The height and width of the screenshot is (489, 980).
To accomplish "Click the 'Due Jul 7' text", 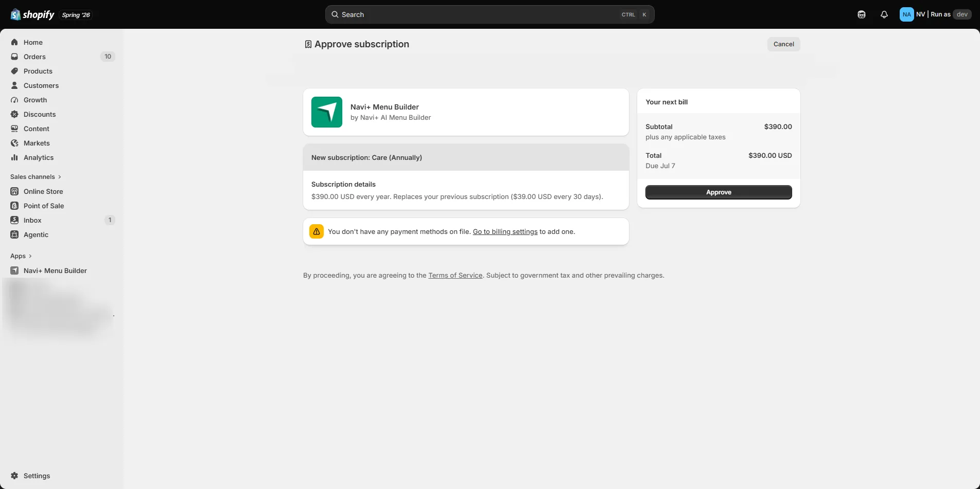I will pyautogui.click(x=660, y=166).
